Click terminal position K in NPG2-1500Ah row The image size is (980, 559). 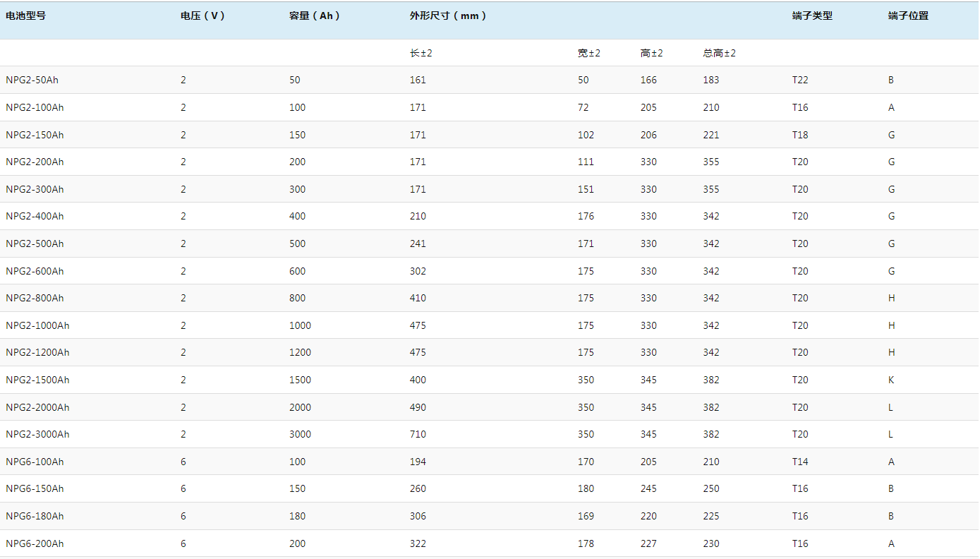[891, 380]
